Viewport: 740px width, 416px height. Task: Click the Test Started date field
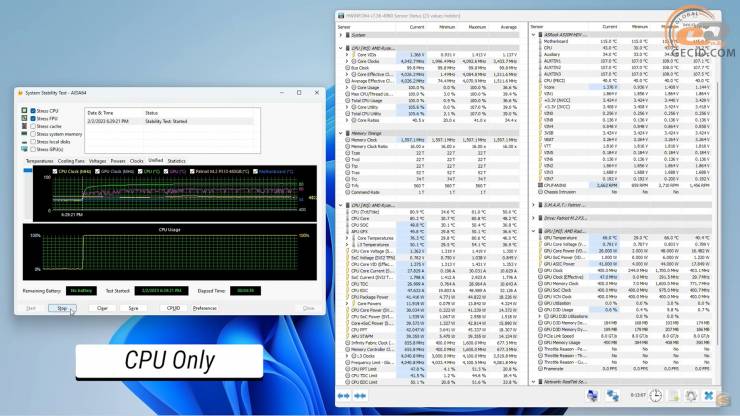(x=161, y=291)
